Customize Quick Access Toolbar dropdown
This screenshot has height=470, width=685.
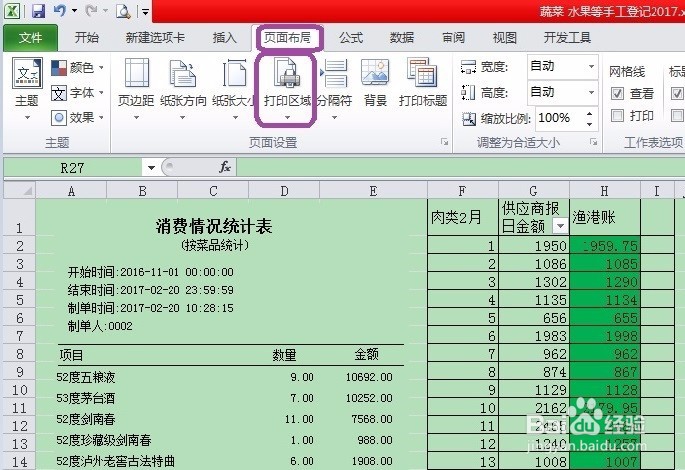[x=145, y=11]
